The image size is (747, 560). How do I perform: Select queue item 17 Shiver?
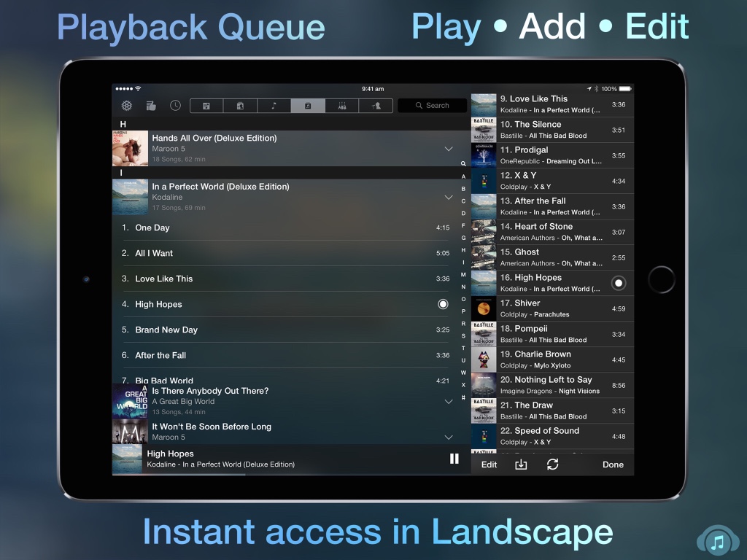click(553, 308)
